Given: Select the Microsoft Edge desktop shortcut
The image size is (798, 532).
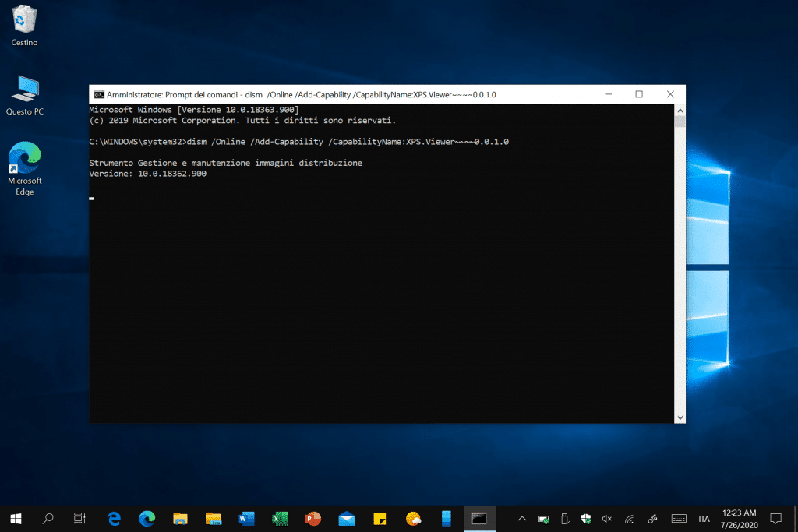Looking at the screenshot, I should pos(24,164).
